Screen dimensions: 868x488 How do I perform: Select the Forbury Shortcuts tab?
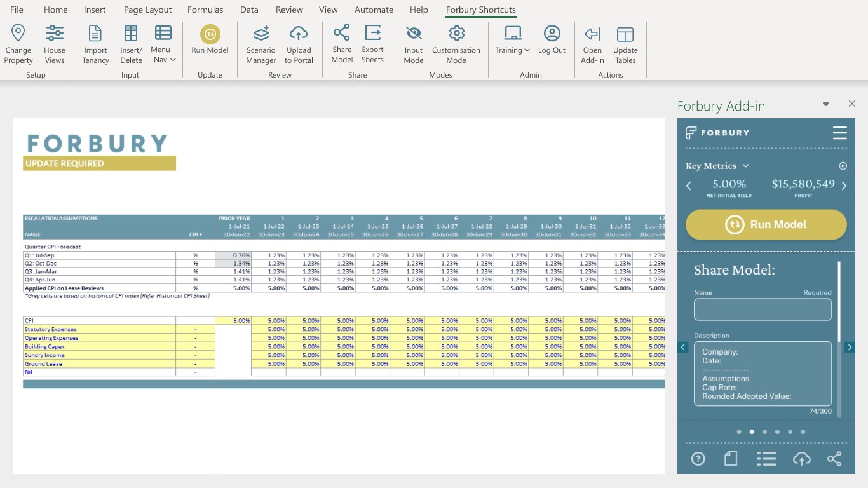click(x=481, y=10)
